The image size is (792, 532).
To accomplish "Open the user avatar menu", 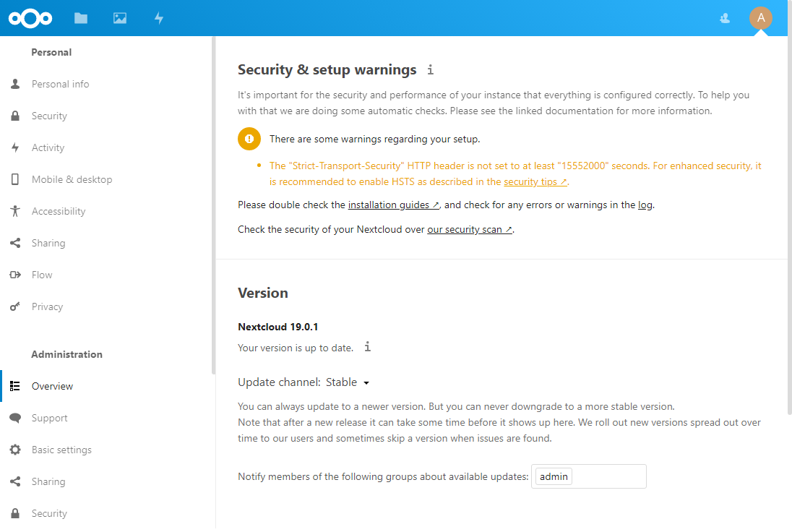I will pyautogui.click(x=761, y=18).
